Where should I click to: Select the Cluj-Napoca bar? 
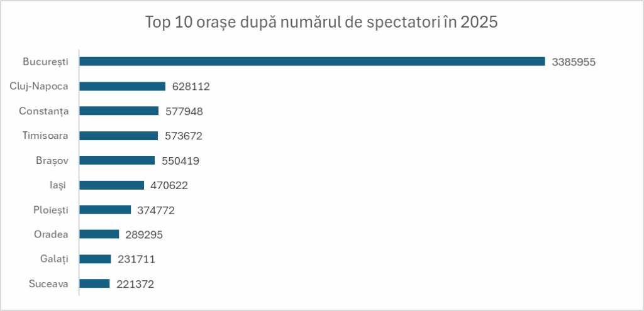123,86
